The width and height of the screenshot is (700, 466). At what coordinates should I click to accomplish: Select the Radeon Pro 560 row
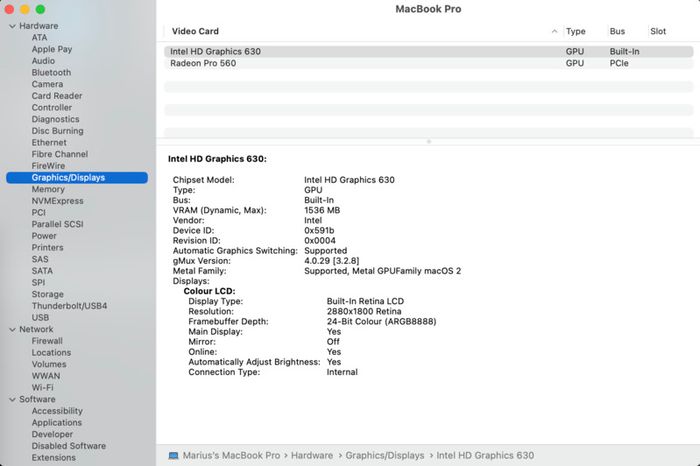[429, 63]
